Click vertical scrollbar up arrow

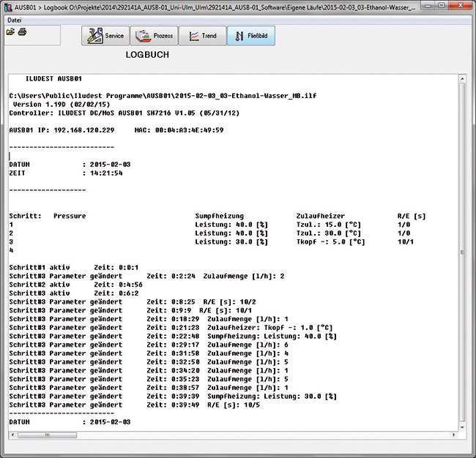coord(462,79)
